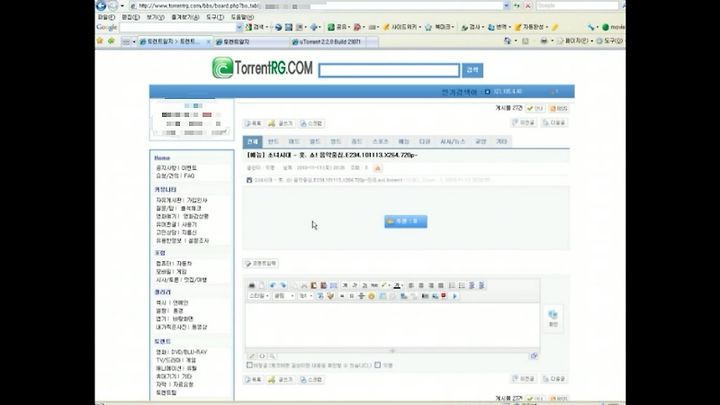
Task: Click the favorites star icon in the browser
Action: point(100,41)
